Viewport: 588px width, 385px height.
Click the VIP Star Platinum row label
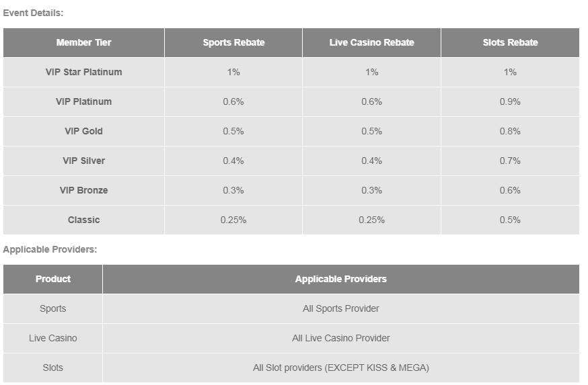click(x=84, y=72)
